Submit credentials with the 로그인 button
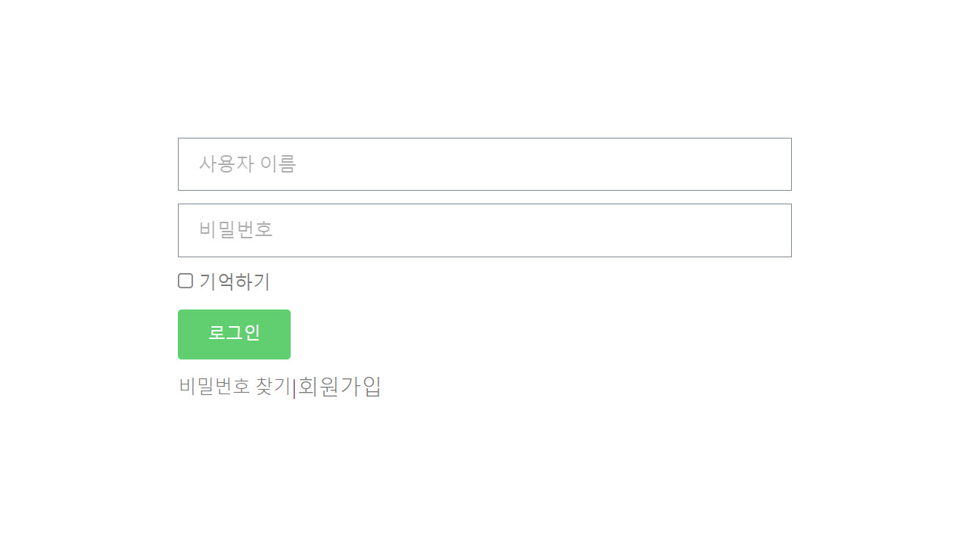The width and height of the screenshot is (969, 560). 234,334
